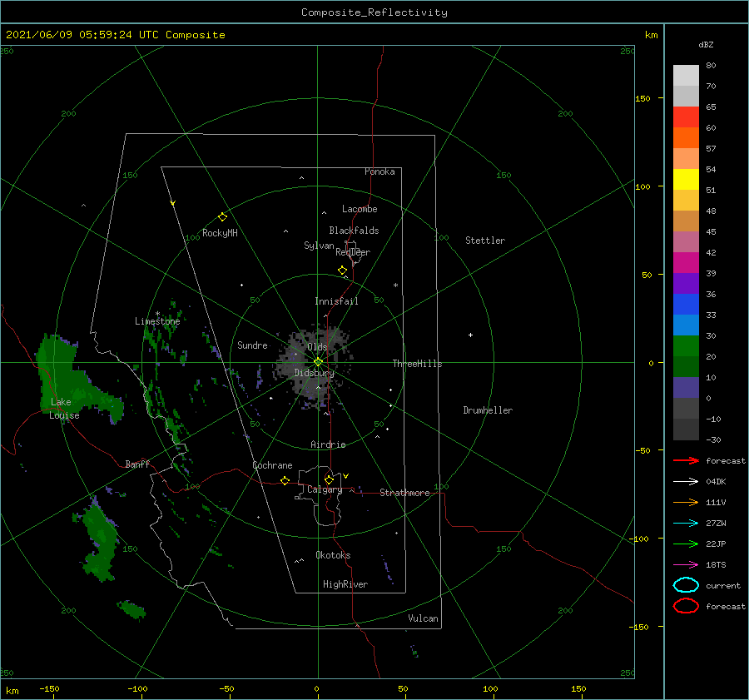This screenshot has height=700, width=749.
Task: Click the Calgary city label
Action: click(325, 489)
